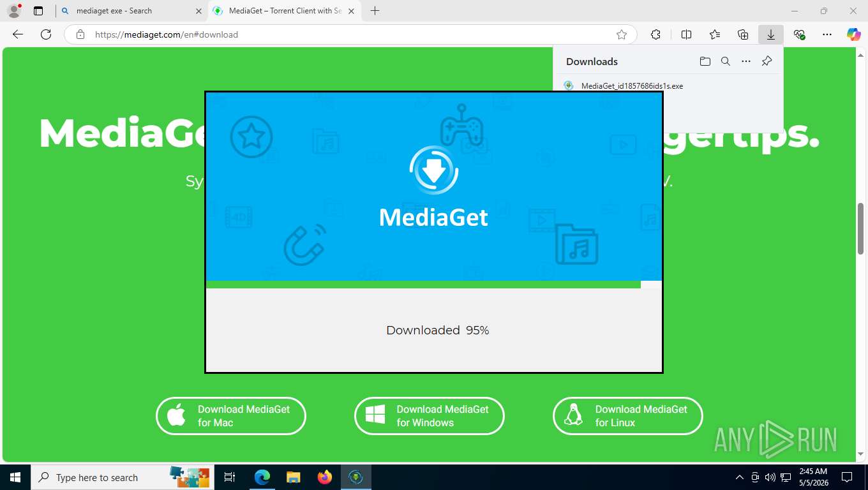Click Download MediaGet for Linux button

pos(628,416)
